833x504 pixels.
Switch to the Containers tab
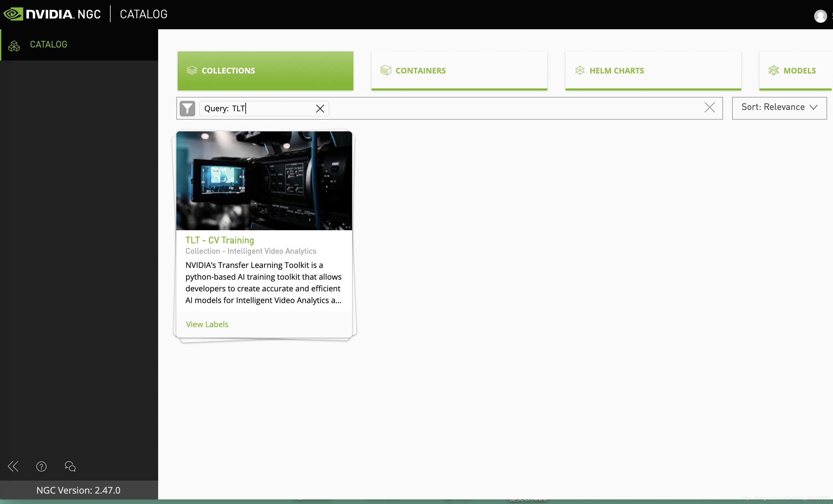(x=459, y=71)
